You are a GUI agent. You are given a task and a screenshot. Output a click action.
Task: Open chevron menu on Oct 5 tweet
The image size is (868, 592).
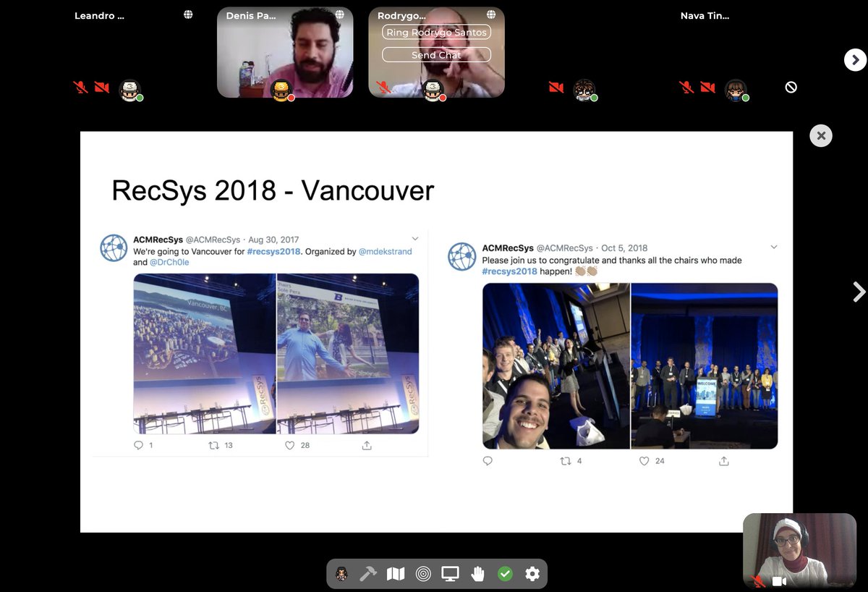tap(774, 247)
